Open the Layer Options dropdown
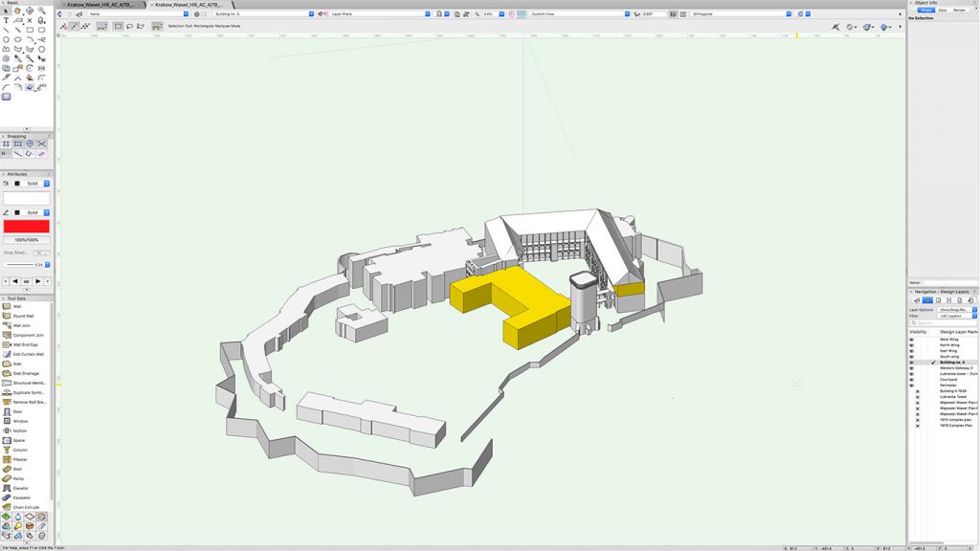980x551 pixels. click(956, 310)
